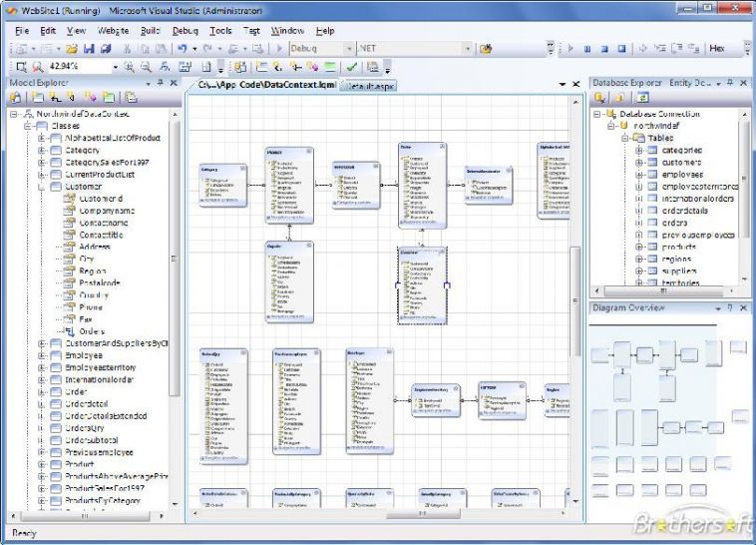Click the Open File folder icon
The height and width of the screenshot is (545, 756).
[x=72, y=48]
